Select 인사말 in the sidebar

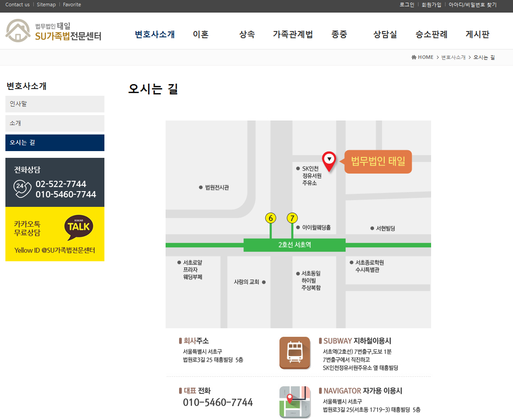point(55,104)
